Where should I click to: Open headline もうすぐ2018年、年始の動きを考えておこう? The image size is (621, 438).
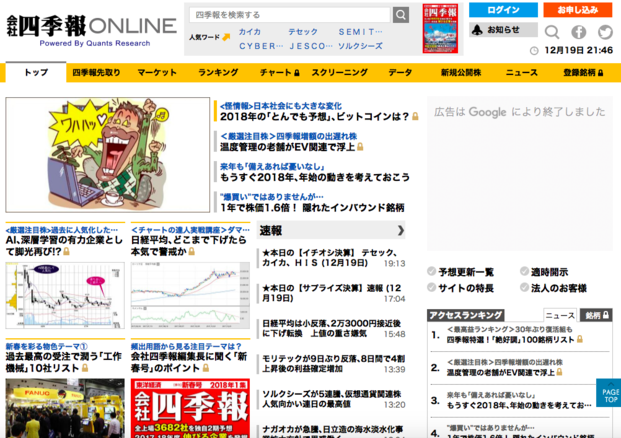pos(315,177)
